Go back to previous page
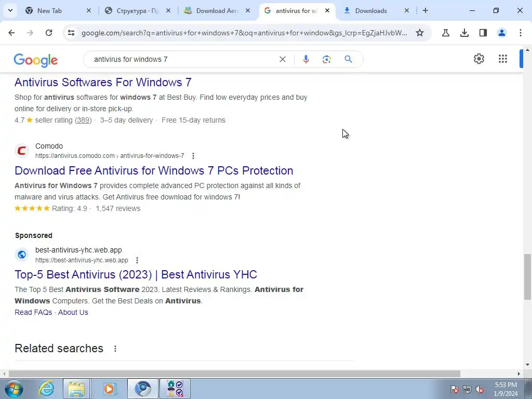This screenshot has height=399, width=532. click(11, 33)
